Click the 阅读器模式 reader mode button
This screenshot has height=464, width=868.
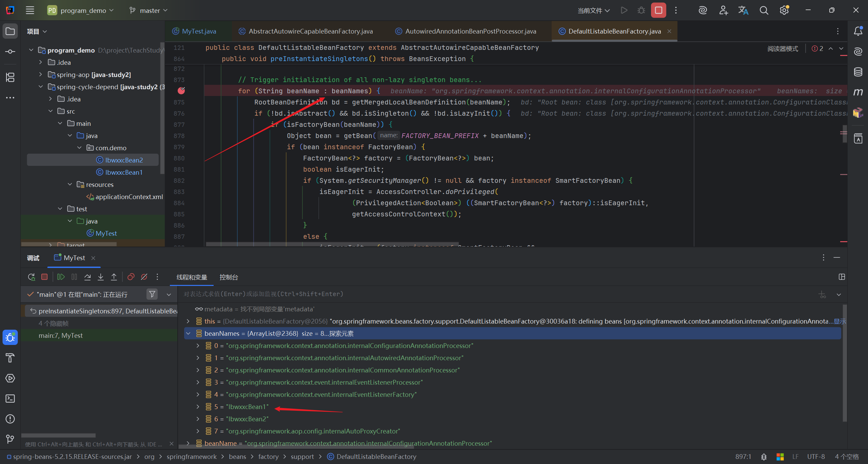pos(782,49)
